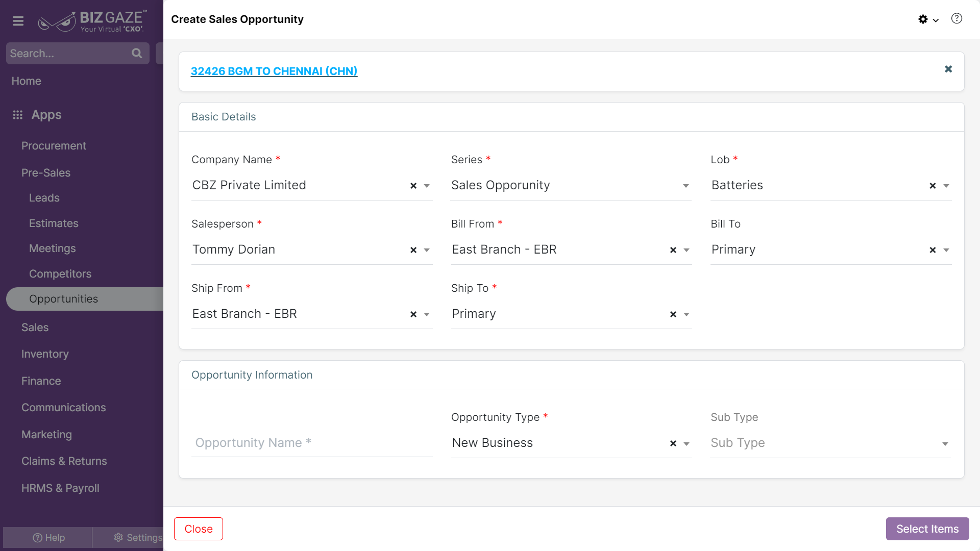Open the help question mark icon

[x=957, y=19]
